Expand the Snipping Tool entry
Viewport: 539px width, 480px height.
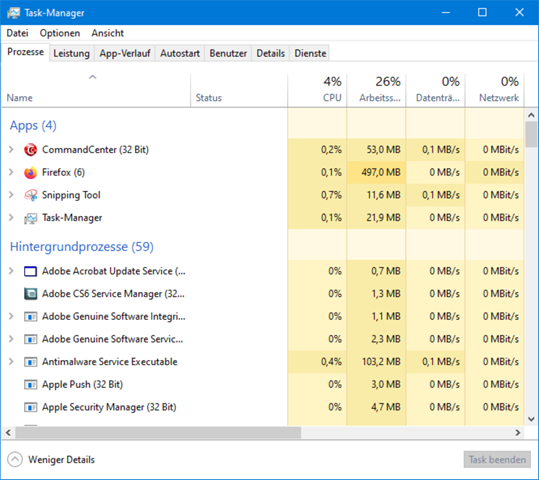click(x=11, y=195)
